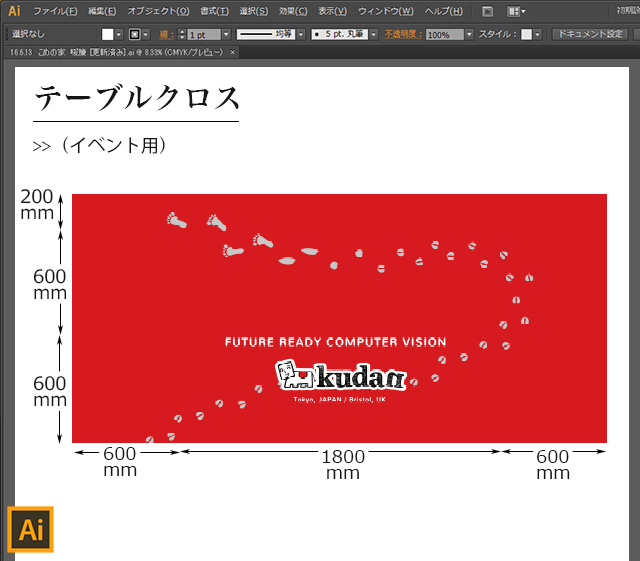Open the stroke weight dropdown arrow
Viewport: 640px width, 561px height.
[226, 34]
